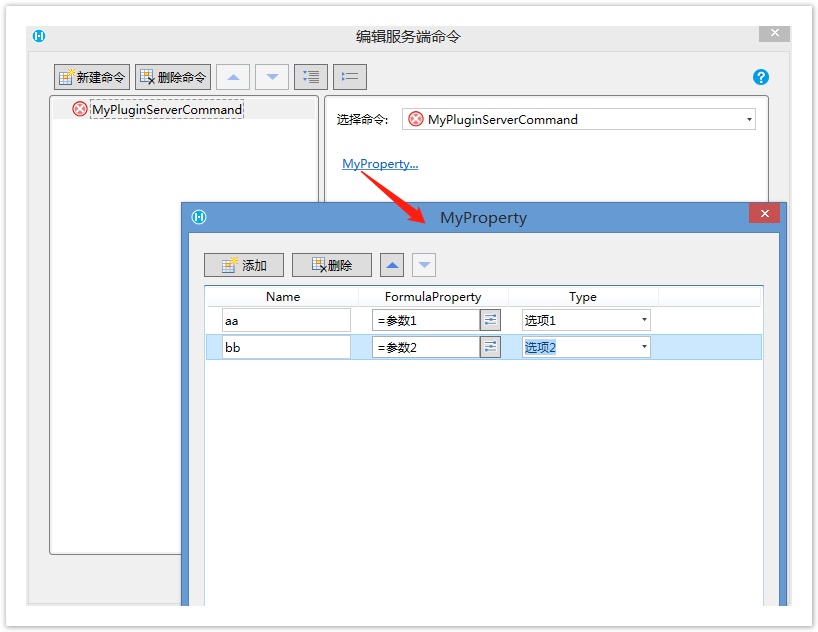
Task: Move command down in server command toolbar
Action: pos(272,77)
